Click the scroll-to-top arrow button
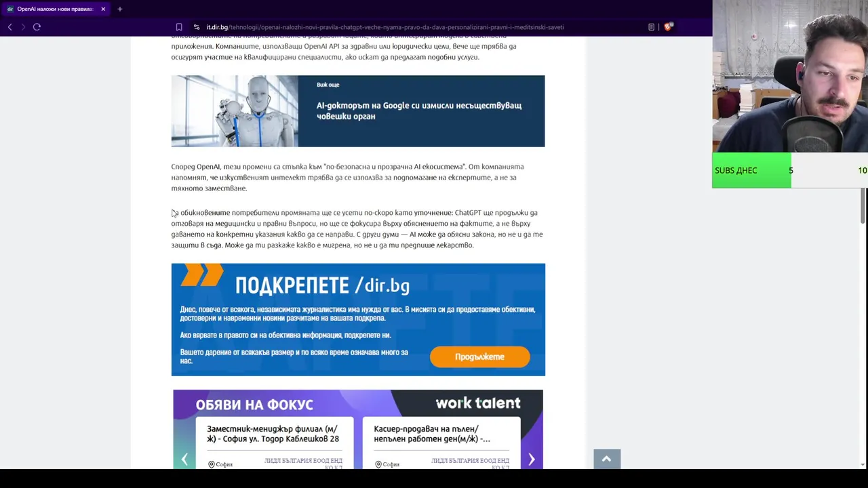Image resolution: width=868 pixels, height=488 pixels. coord(607,459)
